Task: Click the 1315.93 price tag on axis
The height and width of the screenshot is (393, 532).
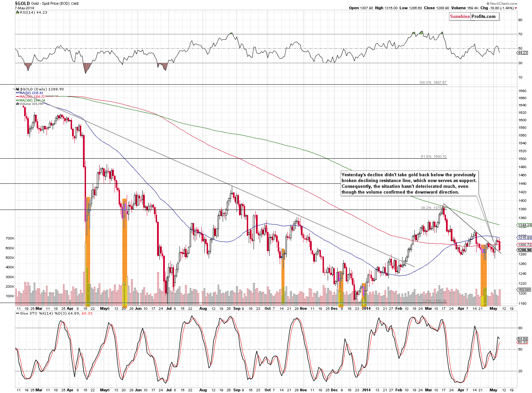Action: point(524,237)
